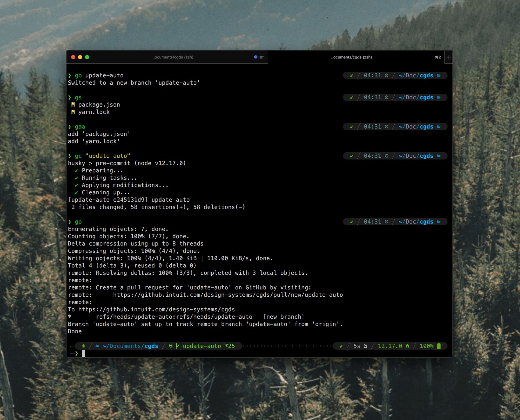520x420 pixels.
Task: Click the battery icon next to '100%'
Action: (439, 346)
